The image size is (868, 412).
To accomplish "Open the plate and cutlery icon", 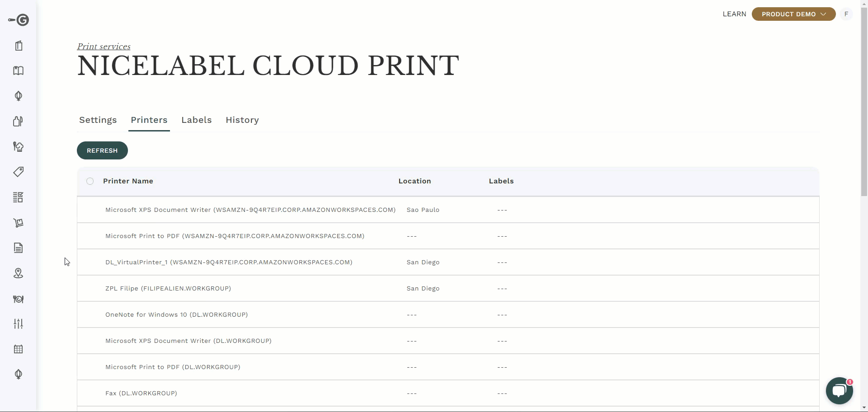I will (x=19, y=299).
